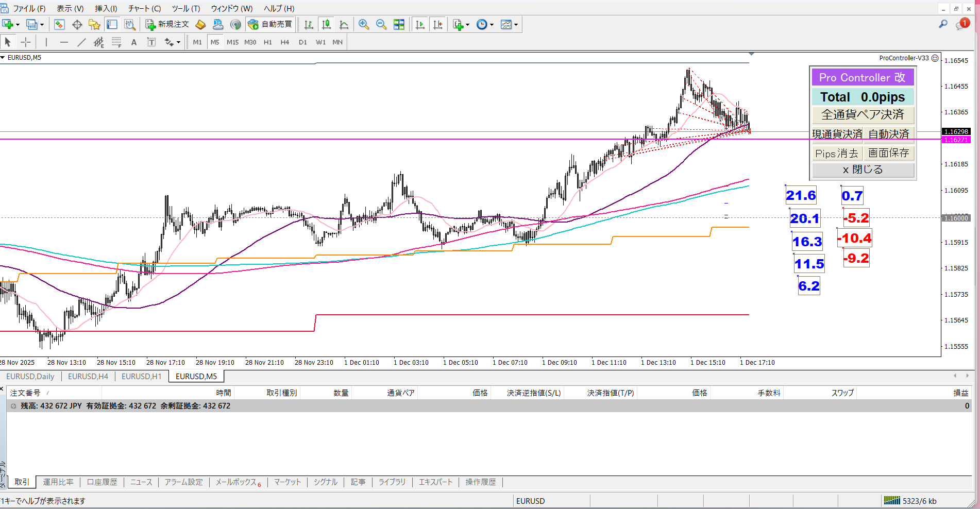Viewport: 980px width, 509px height.
Task: Toggle the 自動売買 auto trading button
Action: [271, 24]
